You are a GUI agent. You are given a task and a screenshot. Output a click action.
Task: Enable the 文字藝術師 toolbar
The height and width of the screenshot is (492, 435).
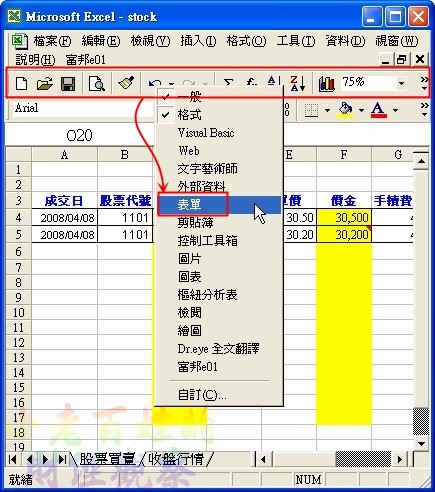(219, 169)
